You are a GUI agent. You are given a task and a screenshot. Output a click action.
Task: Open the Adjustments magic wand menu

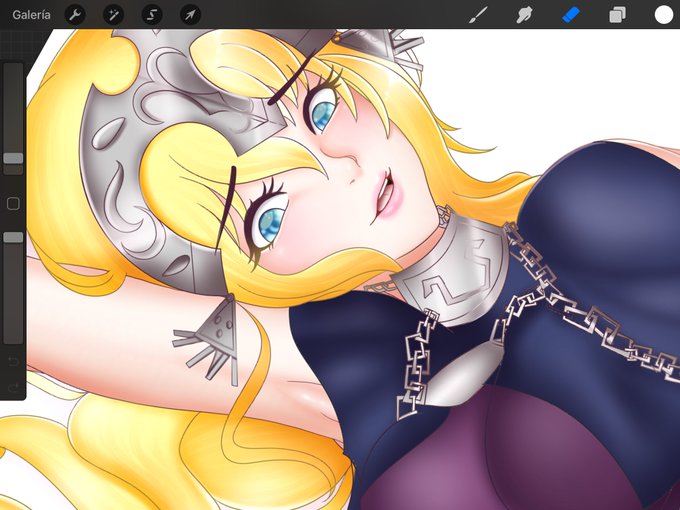point(114,15)
